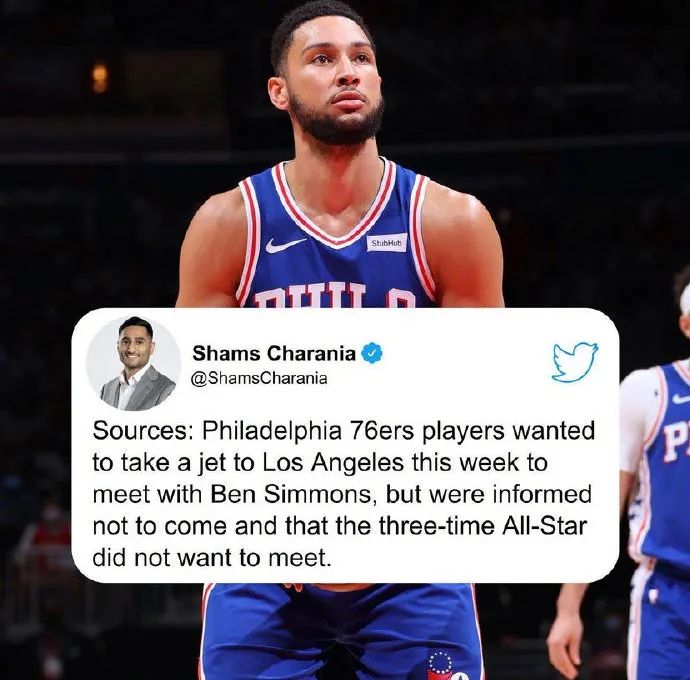The height and width of the screenshot is (680, 690).
Task: Click the Twitter bird logo
Action: [x=575, y=361]
